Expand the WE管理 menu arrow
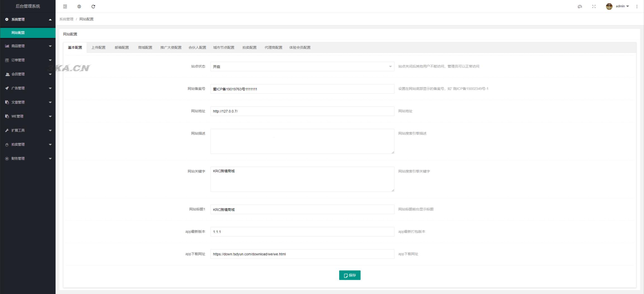 (50, 116)
